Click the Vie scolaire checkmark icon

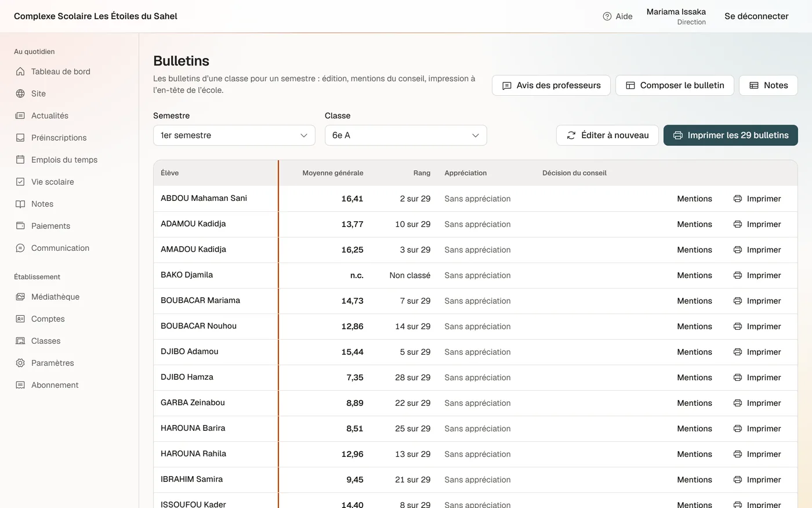point(20,182)
